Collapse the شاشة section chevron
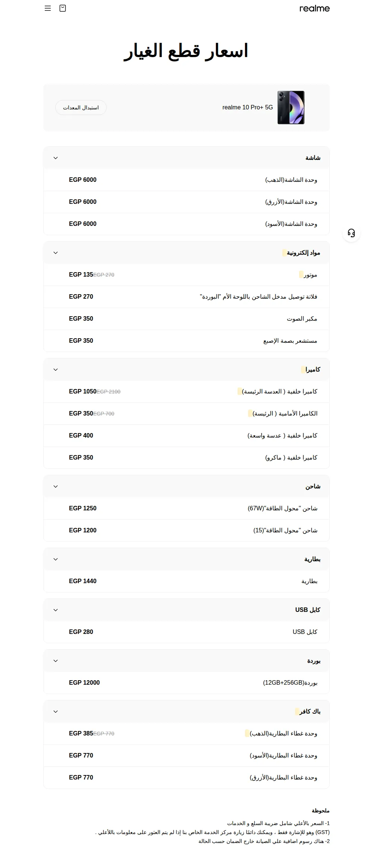This screenshot has height=868, width=373. coord(56,158)
